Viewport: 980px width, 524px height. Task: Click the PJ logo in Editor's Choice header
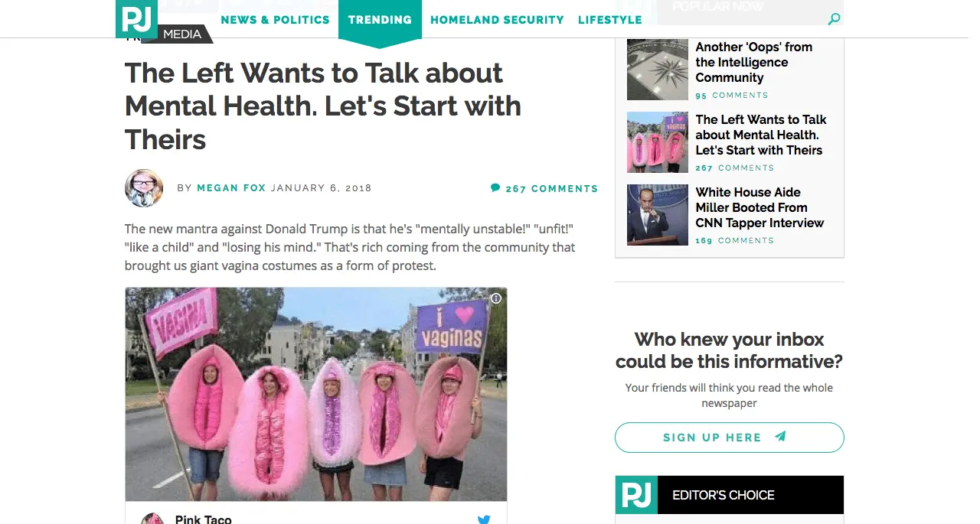pos(636,495)
